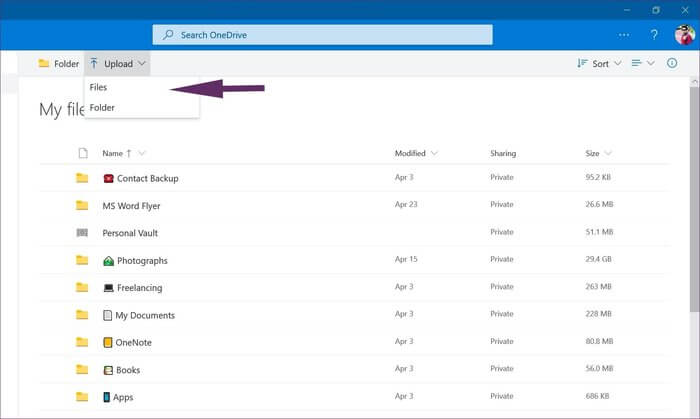The height and width of the screenshot is (419, 700).
Task: Expand the Modified column dropdown chevron
Action: 434,153
